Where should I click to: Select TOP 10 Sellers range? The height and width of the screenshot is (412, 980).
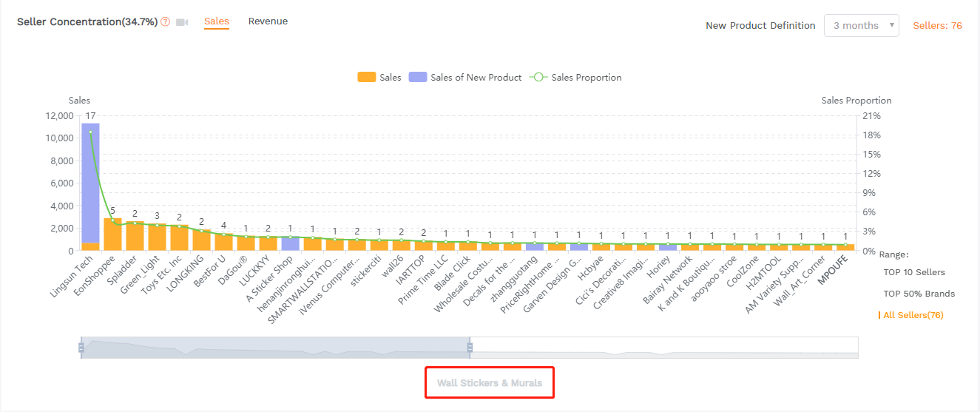914,272
